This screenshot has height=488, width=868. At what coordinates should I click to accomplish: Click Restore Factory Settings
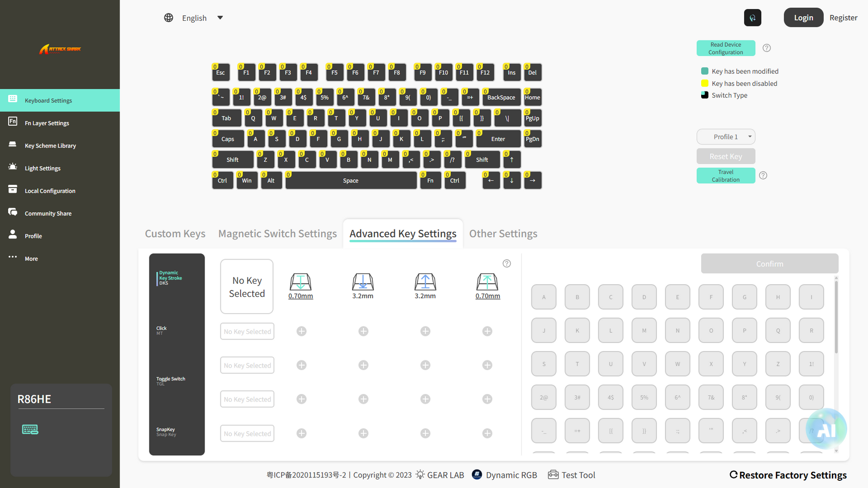[788, 475]
